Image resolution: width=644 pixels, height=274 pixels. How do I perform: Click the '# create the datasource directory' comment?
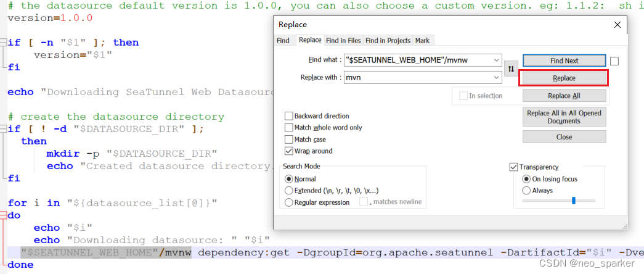[x=116, y=117]
